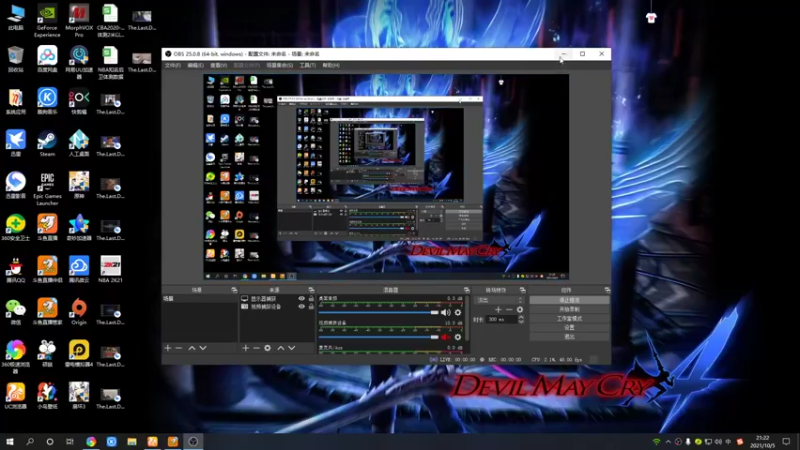Open the Edit menu in OBS
The height and width of the screenshot is (450, 800).
tap(195, 65)
